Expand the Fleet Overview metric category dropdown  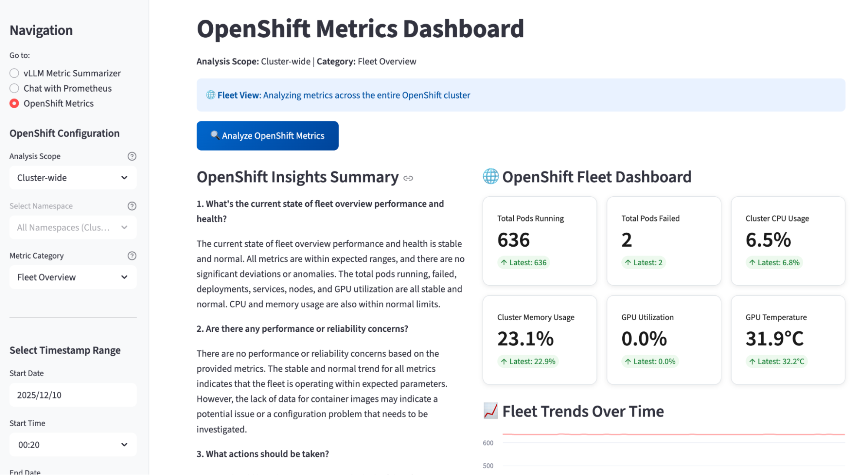pyautogui.click(x=73, y=277)
